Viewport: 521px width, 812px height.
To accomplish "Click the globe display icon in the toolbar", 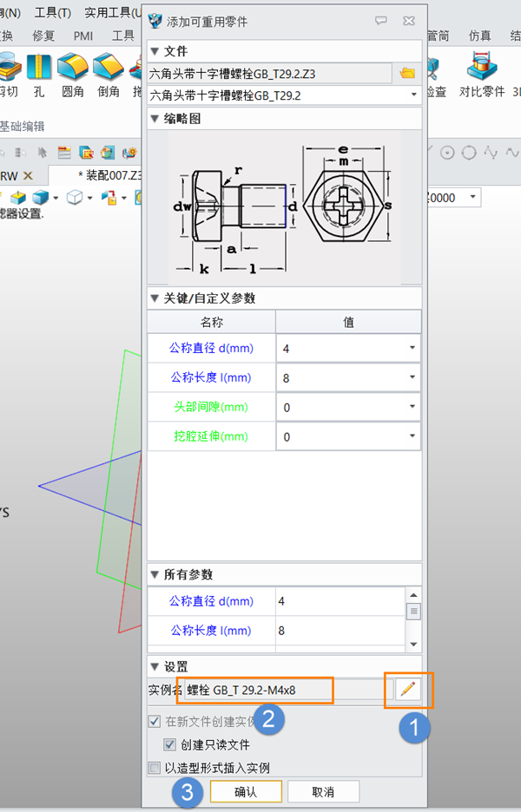I will [108, 153].
